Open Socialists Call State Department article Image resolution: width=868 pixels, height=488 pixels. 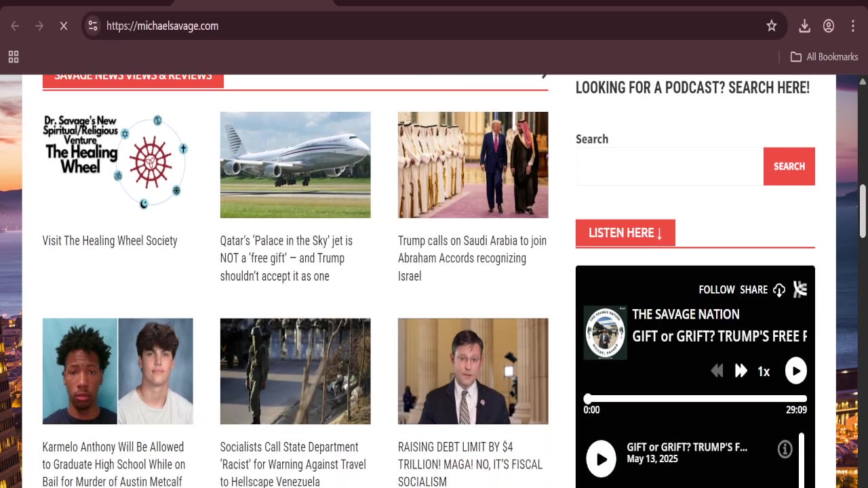[293, 464]
